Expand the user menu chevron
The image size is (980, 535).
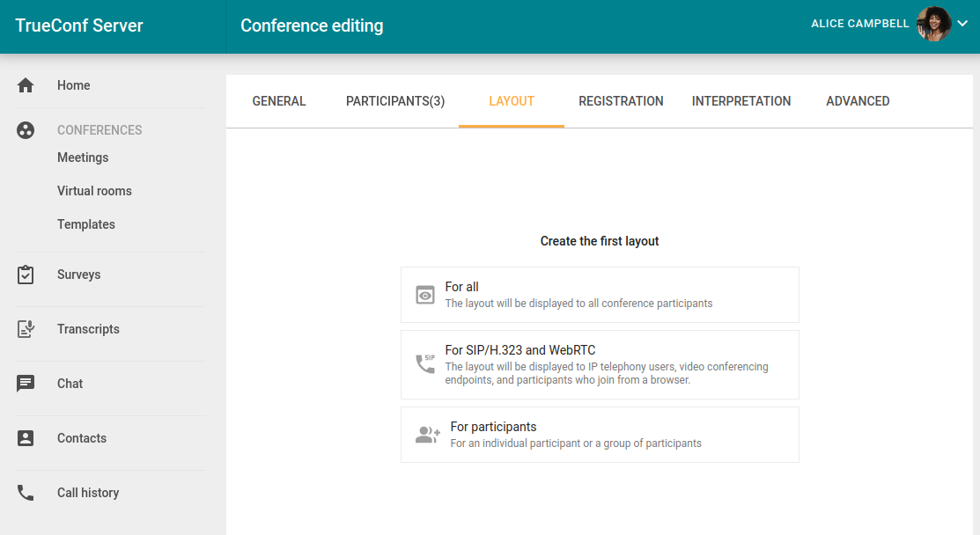click(x=962, y=24)
